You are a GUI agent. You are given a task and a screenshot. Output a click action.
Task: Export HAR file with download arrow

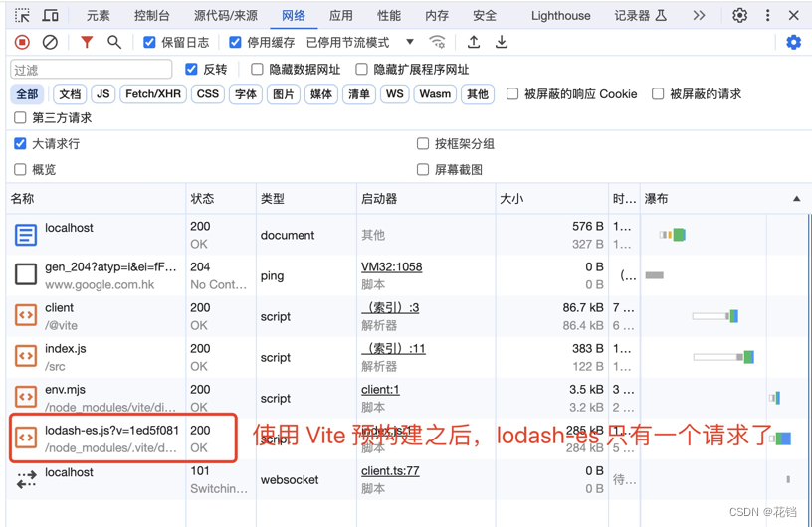coord(502,42)
